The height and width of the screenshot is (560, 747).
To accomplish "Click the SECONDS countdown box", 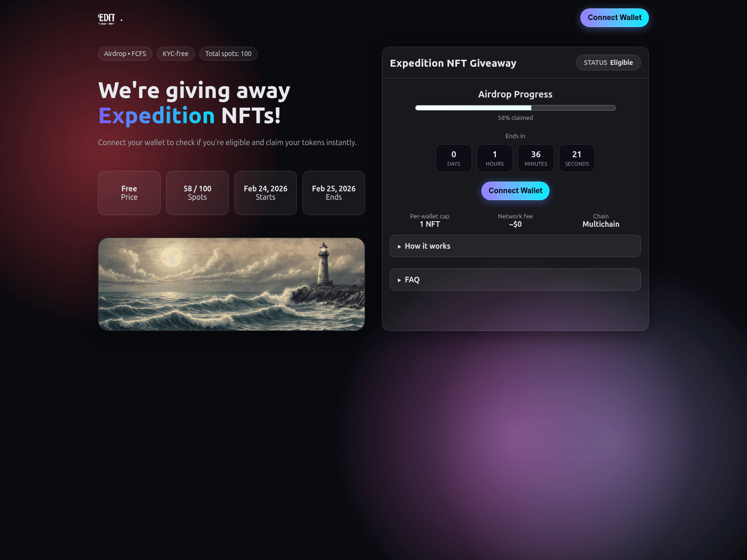I will click(577, 158).
